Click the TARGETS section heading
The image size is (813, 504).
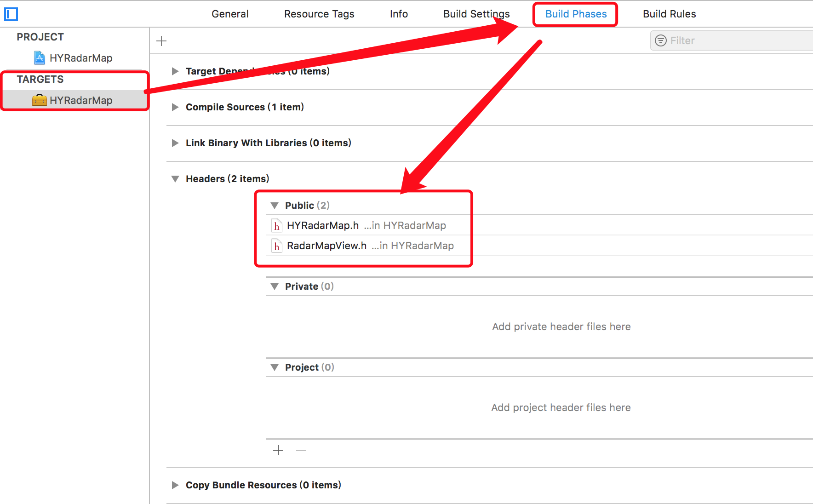pyautogui.click(x=40, y=80)
